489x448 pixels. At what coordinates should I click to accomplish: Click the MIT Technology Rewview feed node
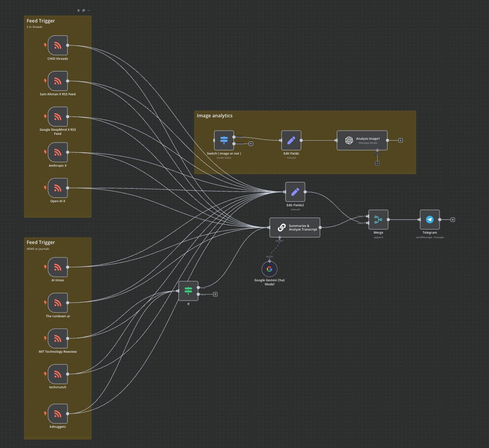(x=57, y=338)
